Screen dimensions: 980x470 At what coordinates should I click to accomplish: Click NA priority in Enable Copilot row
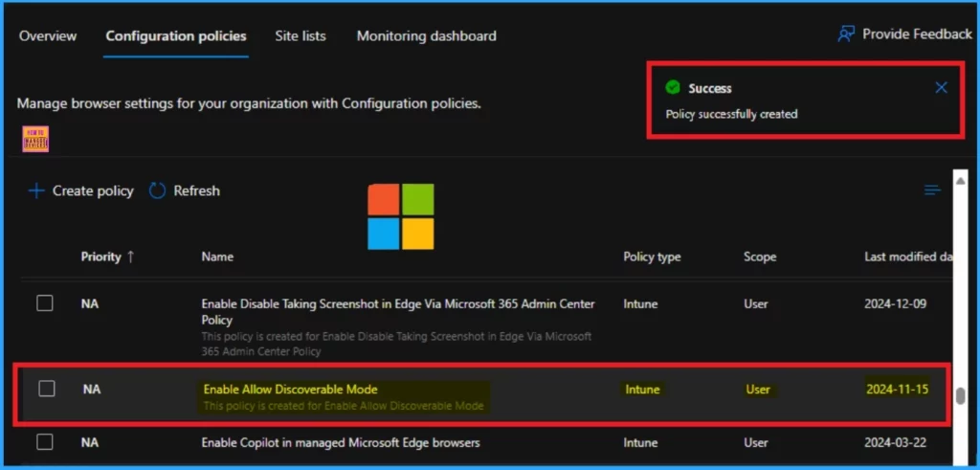(90, 442)
